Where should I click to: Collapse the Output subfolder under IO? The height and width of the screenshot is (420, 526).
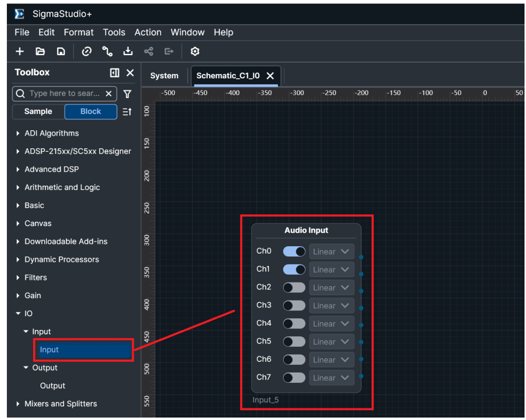tap(26, 368)
